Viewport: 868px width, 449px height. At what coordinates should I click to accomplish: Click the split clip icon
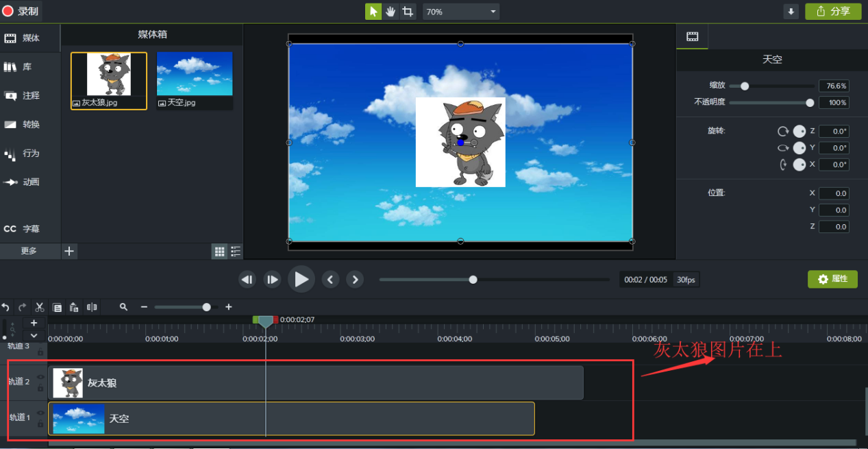tap(92, 307)
